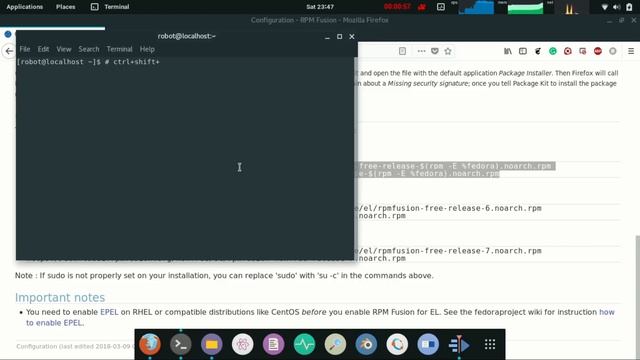
Task: Click the terminal command prompt line
Action: (x=88, y=62)
